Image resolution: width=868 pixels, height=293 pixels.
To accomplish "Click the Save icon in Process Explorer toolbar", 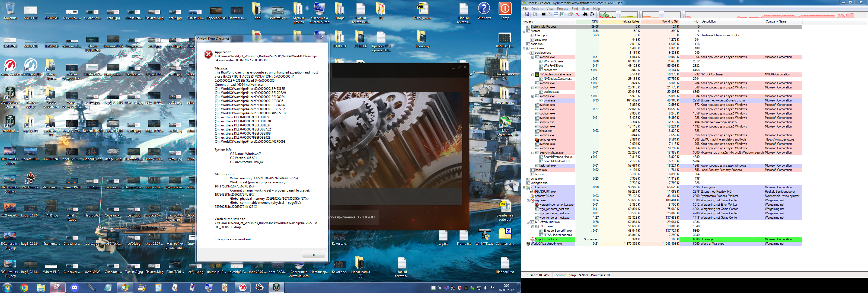I will click(527, 14).
